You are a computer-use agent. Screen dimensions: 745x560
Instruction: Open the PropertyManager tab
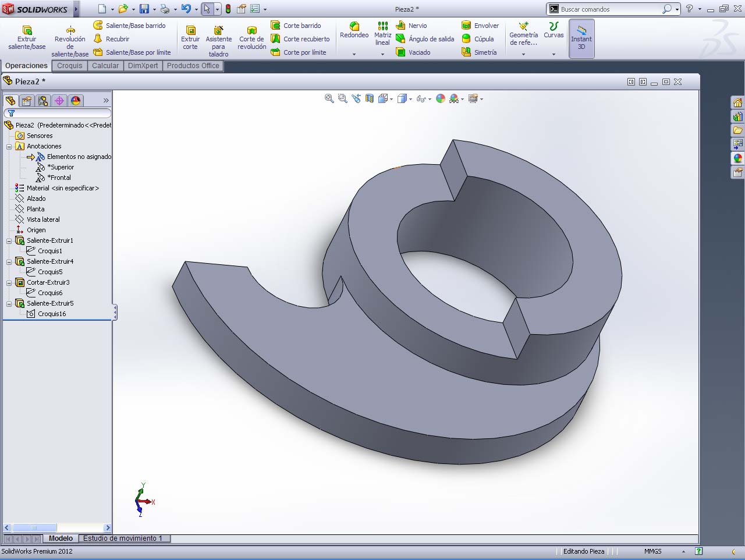click(x=27, y=101)
